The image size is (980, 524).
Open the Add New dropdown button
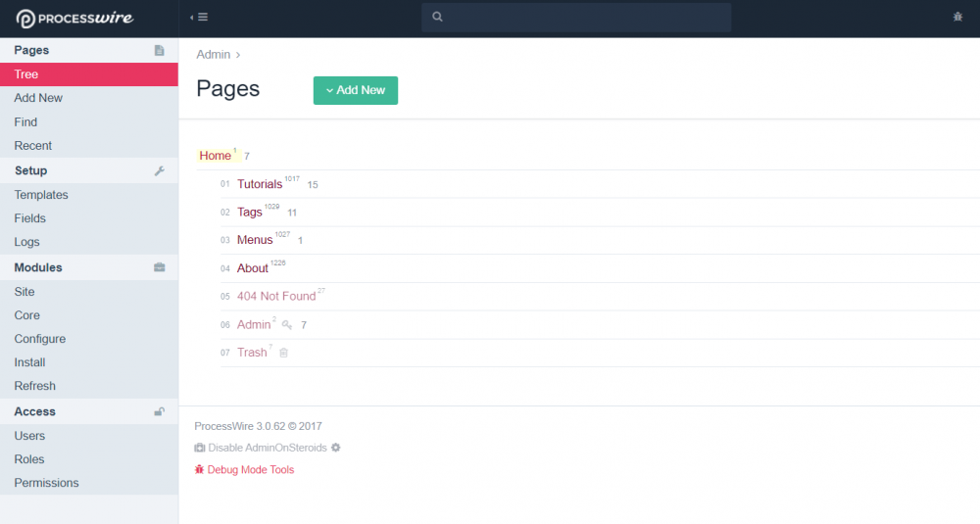click(356, 90)
